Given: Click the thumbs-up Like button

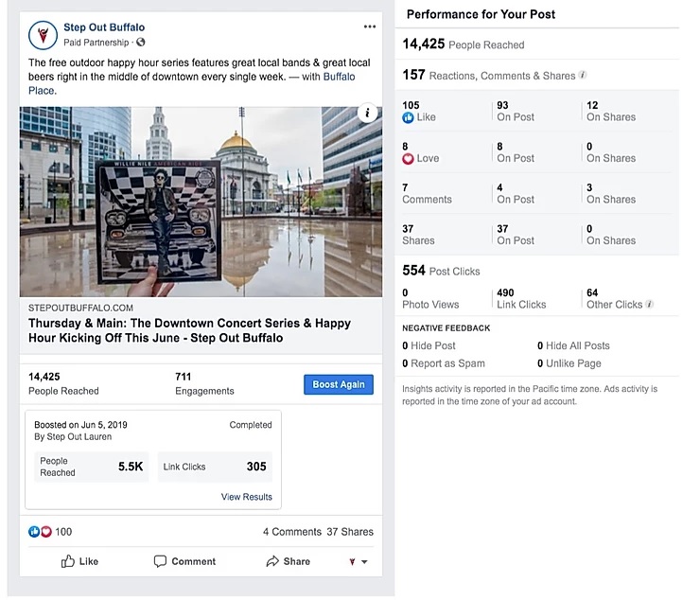Looking at the screenshot, I should 79,561.
